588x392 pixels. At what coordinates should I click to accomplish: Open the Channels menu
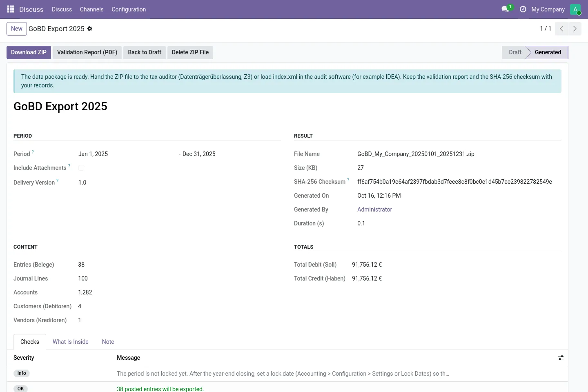[91, 9]
